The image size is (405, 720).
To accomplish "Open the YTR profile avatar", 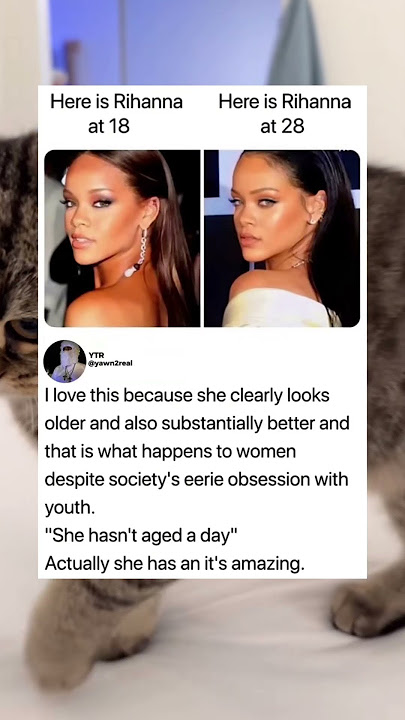I will pos(65,361).
